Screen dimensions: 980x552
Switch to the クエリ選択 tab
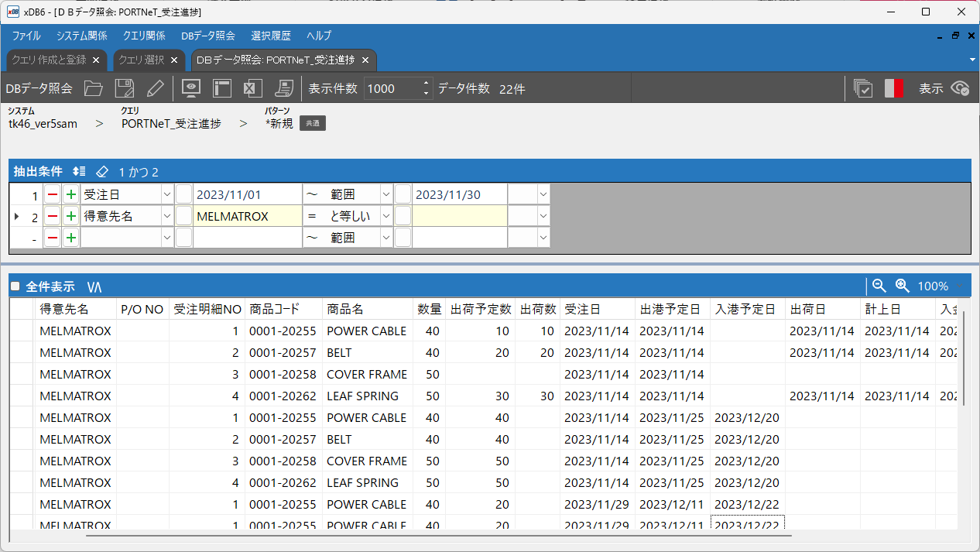coord(141,60)
